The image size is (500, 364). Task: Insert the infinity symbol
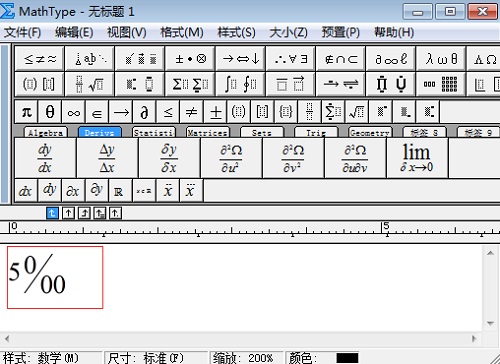click(x=74, y=112)
